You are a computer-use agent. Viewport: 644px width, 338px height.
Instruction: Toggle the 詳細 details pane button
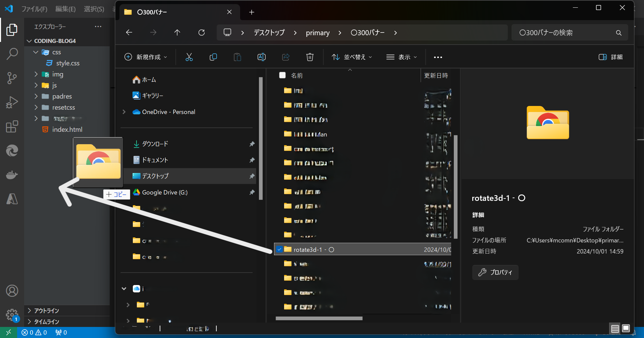tap(610, 57)
